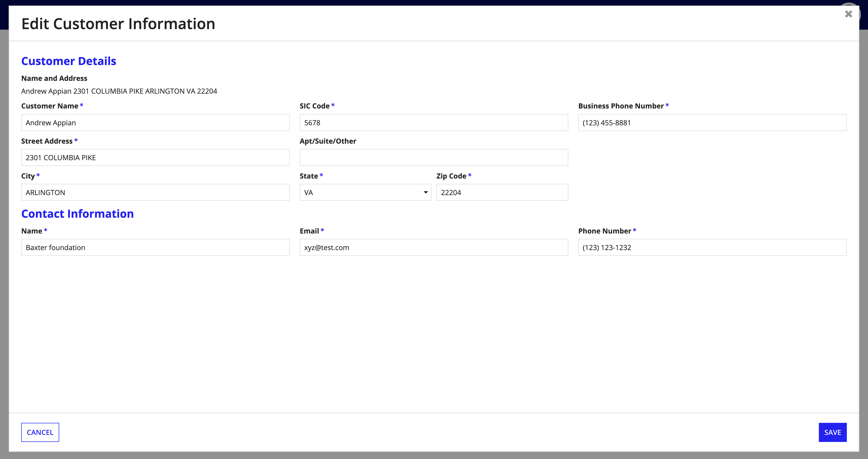868x459 pixels.
Task: Expand the State dropdown to select state
Action: pyautogui.click(x=365, y=192)
